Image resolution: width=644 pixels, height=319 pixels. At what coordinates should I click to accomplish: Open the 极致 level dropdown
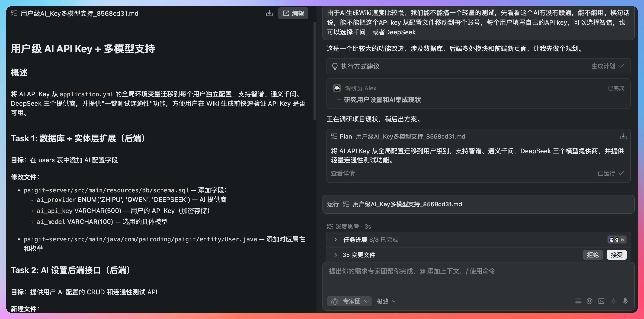pyautogui.click(x=386, y=301)
